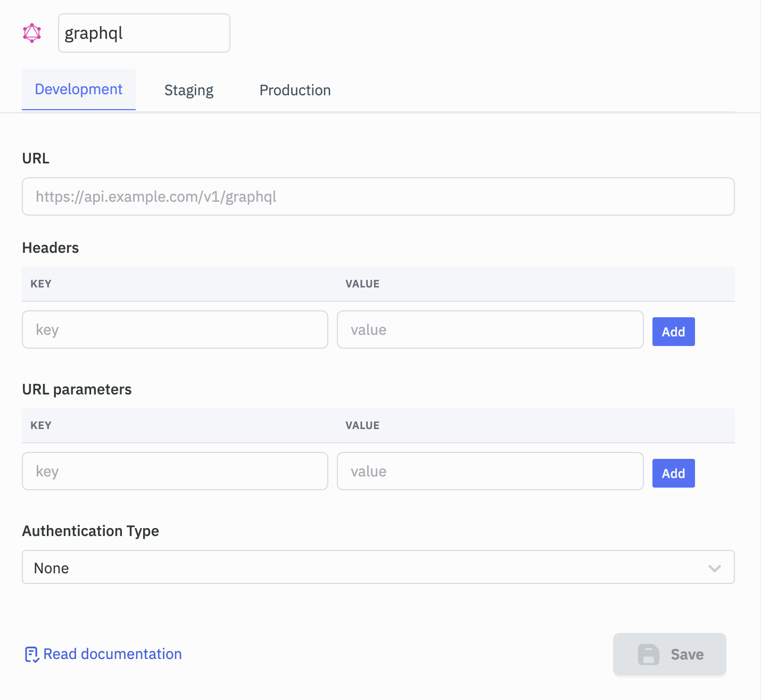Screen dimensions: 761x700
Task: Click the KEY column header under Headers
Action: tap(41, 284)
